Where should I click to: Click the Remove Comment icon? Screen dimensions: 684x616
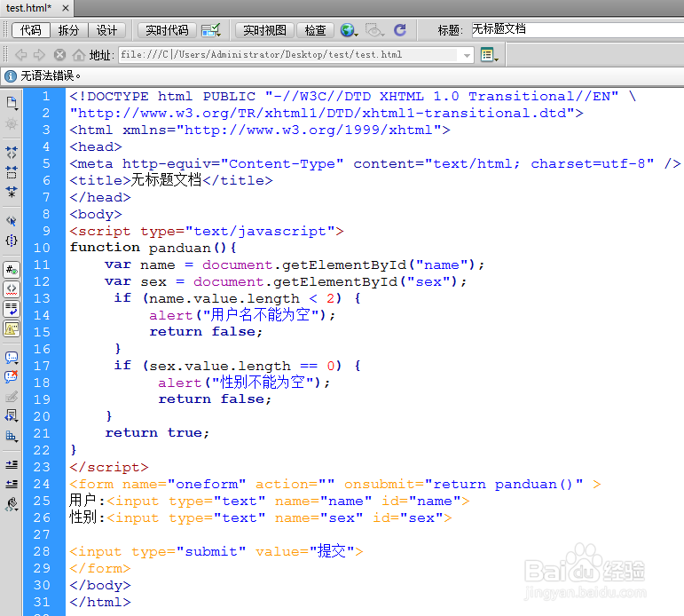coord(12,376)
